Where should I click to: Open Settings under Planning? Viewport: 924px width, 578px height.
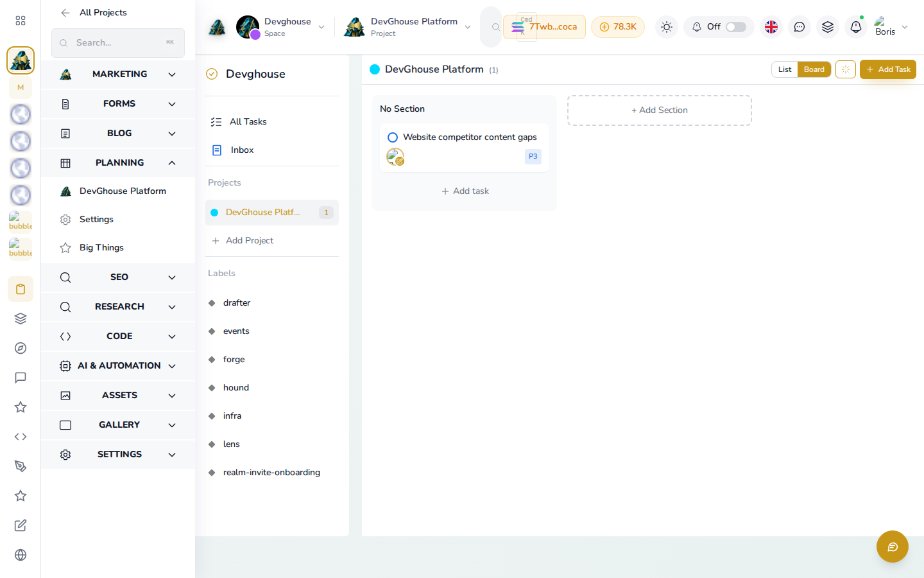(118, 220)
